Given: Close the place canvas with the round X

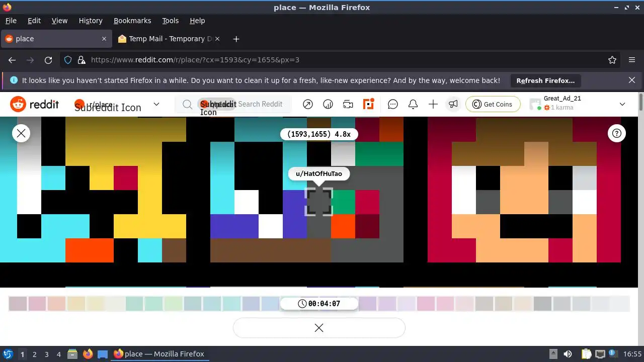Looking at the screenshot, I should tap(21, 133).
